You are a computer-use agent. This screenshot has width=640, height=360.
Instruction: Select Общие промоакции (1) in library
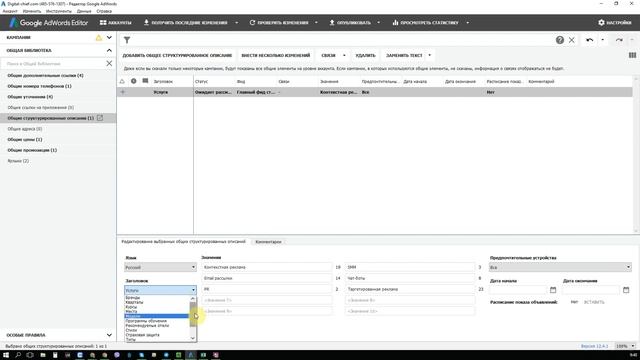(x=32, y=150)
